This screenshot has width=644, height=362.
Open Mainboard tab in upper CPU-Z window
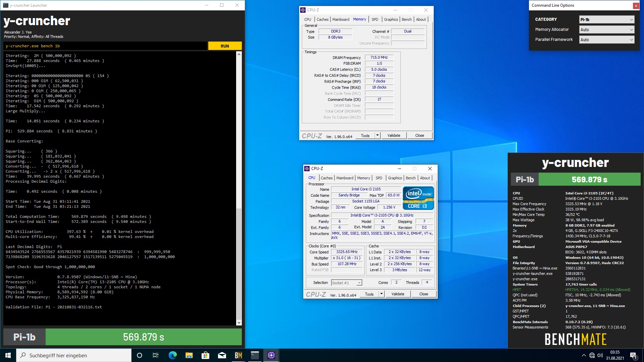pyautogui.click(x=341, y=19)
